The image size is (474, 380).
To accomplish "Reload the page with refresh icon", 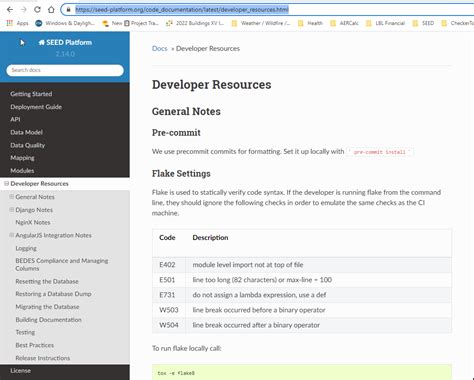I will pos(37,10).
